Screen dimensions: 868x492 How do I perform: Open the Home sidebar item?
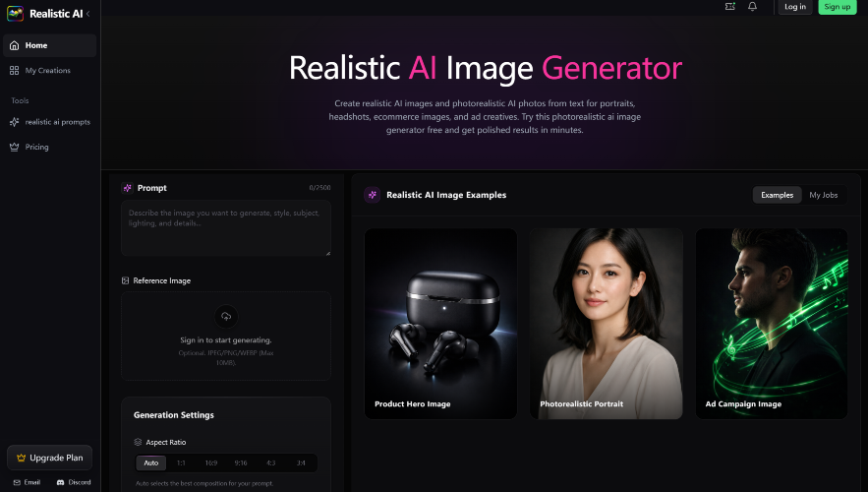click(50, 45)
